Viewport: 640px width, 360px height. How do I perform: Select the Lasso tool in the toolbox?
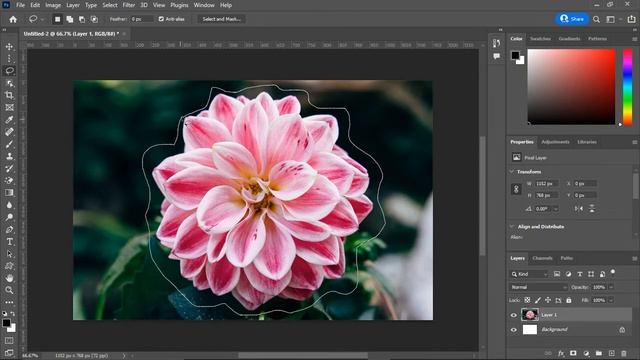click(9, 71)
